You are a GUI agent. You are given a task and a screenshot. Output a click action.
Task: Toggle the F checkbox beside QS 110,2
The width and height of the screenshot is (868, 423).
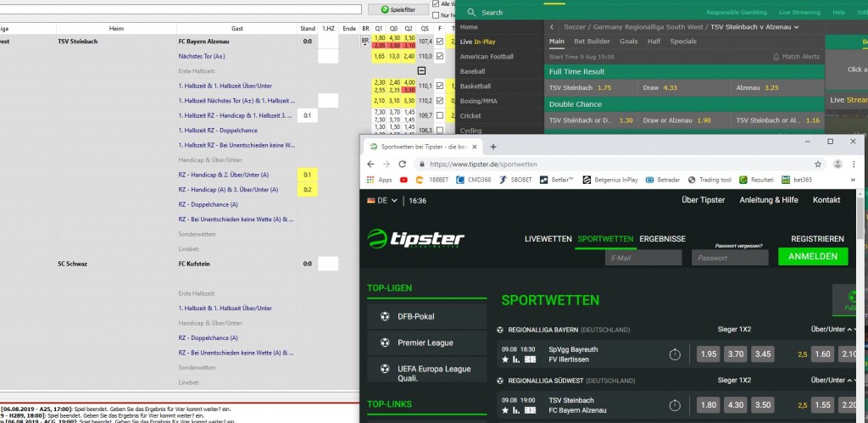(x=440, y=101)
